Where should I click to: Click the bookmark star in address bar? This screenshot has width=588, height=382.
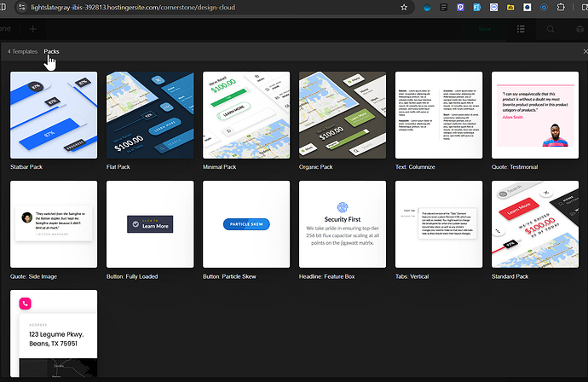coord(403,7)
